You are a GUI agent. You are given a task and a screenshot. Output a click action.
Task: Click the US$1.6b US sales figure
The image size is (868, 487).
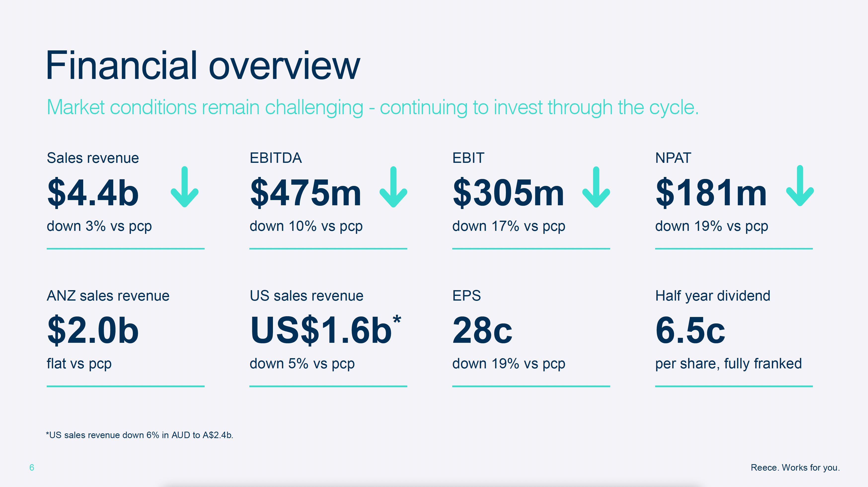pyautogui.click(x=321, y=330)
